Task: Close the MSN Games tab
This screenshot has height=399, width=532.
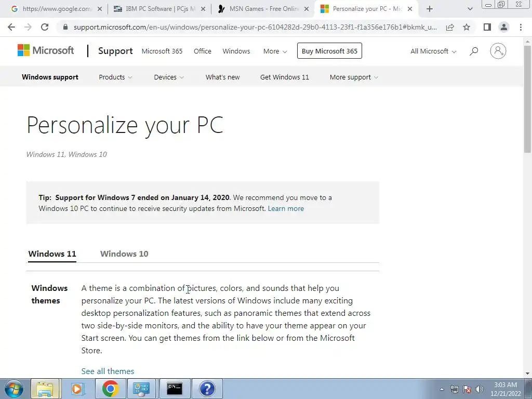Action: pos(307,9)
